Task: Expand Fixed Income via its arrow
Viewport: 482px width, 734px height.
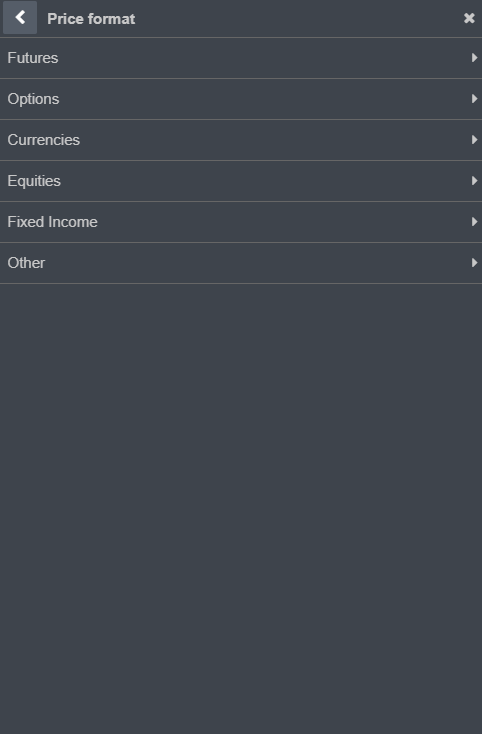Action: click(x=475, y=221)
